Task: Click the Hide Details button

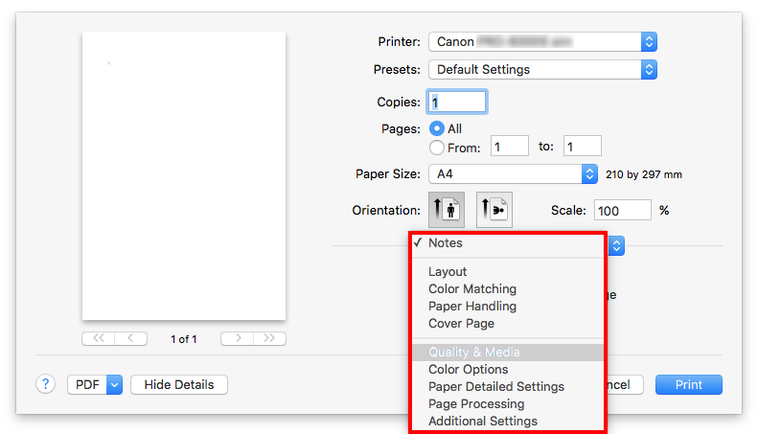Action: [179, 384]
